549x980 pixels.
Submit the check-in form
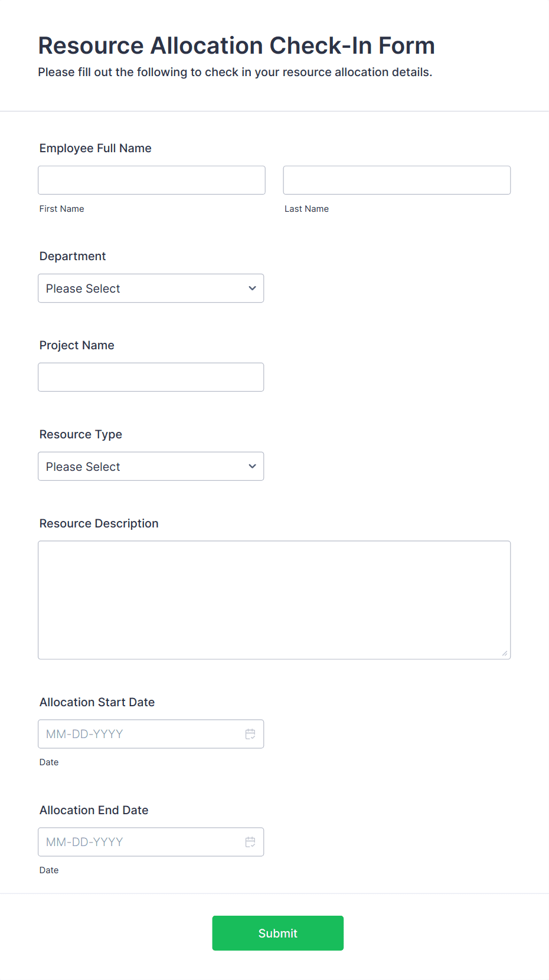278,933
